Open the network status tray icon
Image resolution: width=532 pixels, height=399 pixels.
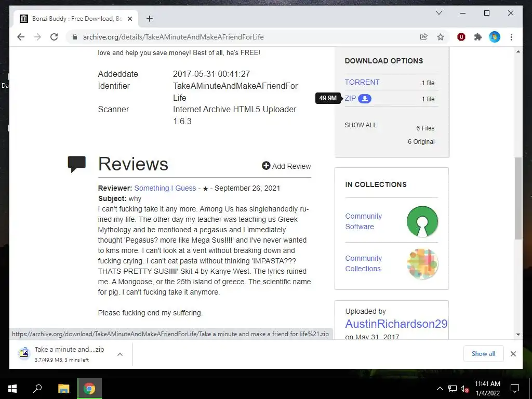pyautogui.click(x=453, y=389)
